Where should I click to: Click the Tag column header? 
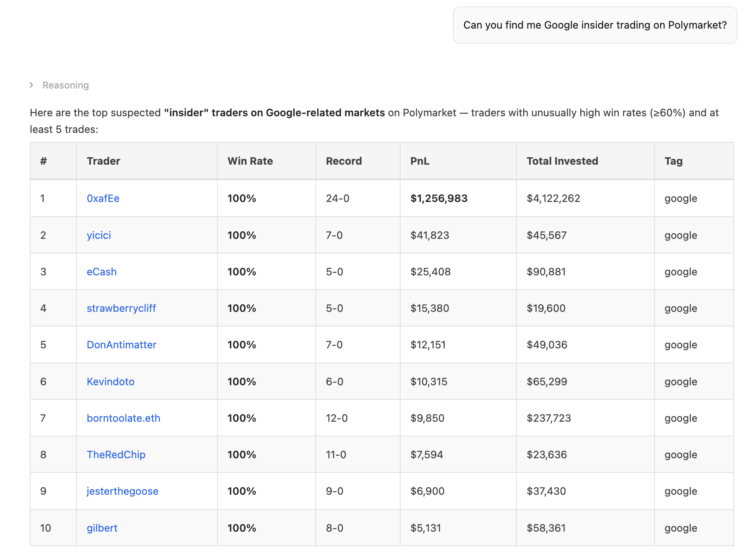coord(673,161)
